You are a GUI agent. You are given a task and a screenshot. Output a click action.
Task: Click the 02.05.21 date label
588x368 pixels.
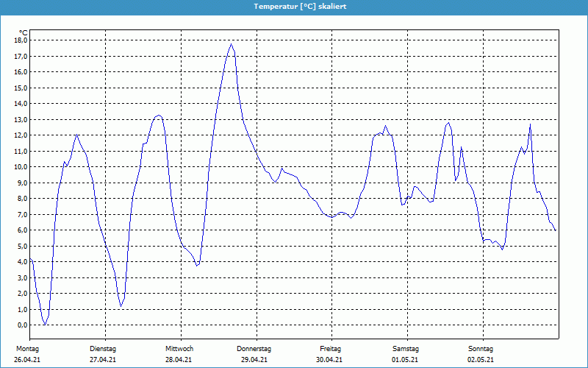tap(481, 360)
